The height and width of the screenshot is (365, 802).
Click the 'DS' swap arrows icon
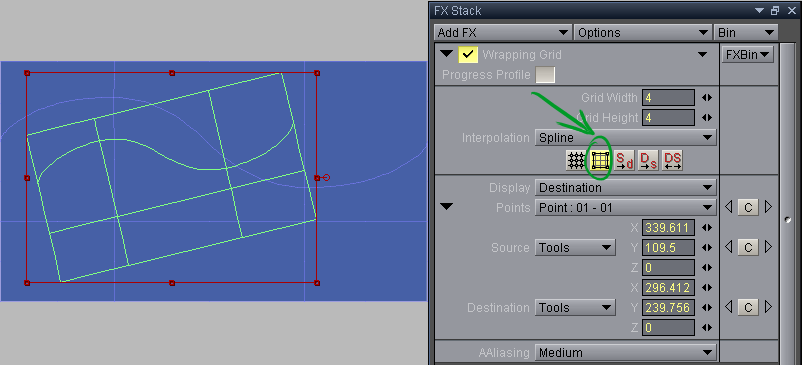pyautogui.click(x=672, y=161)
